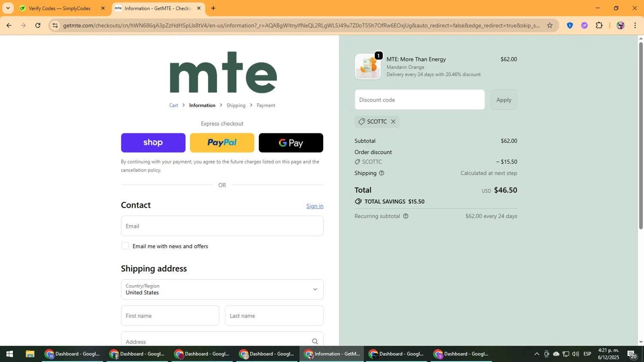
Task: Click the Discount code field
Action: click(x=419, y=100)
